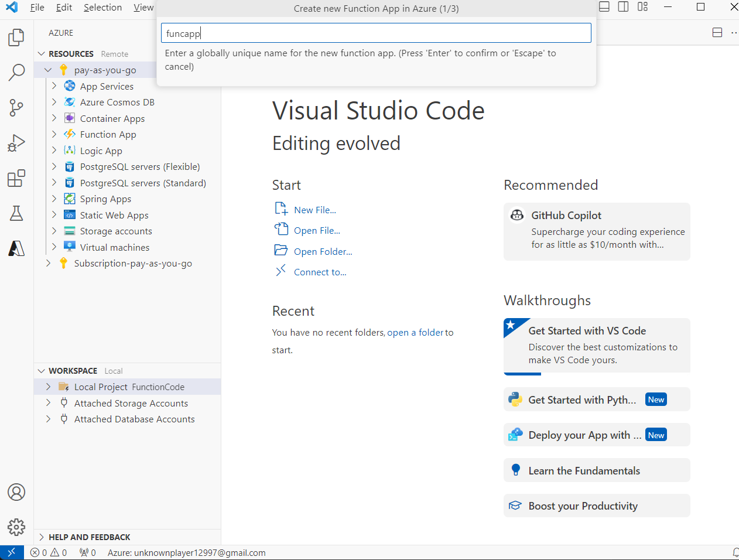Open the Edit menu
Viewport: 739px width, 560px height.
64,8
